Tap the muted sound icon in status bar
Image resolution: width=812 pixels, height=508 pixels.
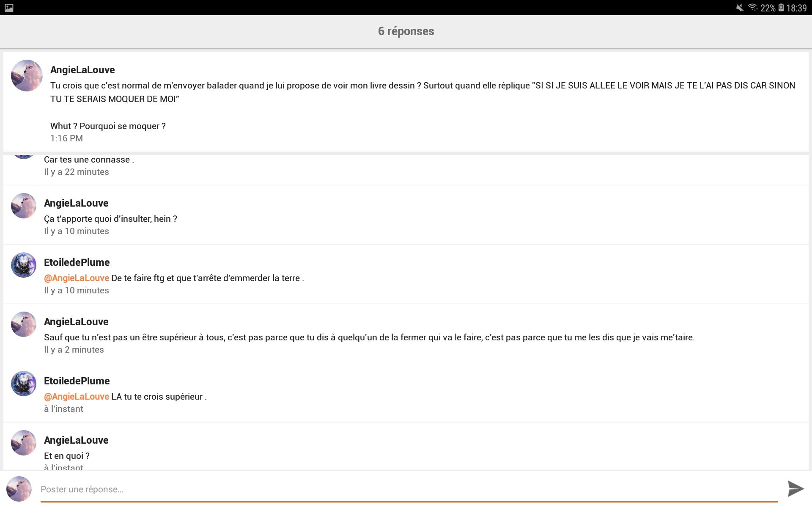coord(740,8)
